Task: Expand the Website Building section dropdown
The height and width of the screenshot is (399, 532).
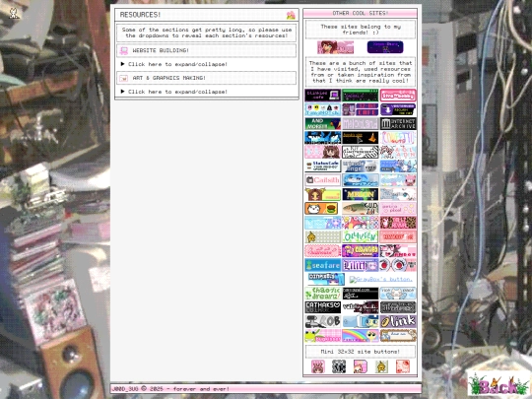Action: tap(174, 64)
